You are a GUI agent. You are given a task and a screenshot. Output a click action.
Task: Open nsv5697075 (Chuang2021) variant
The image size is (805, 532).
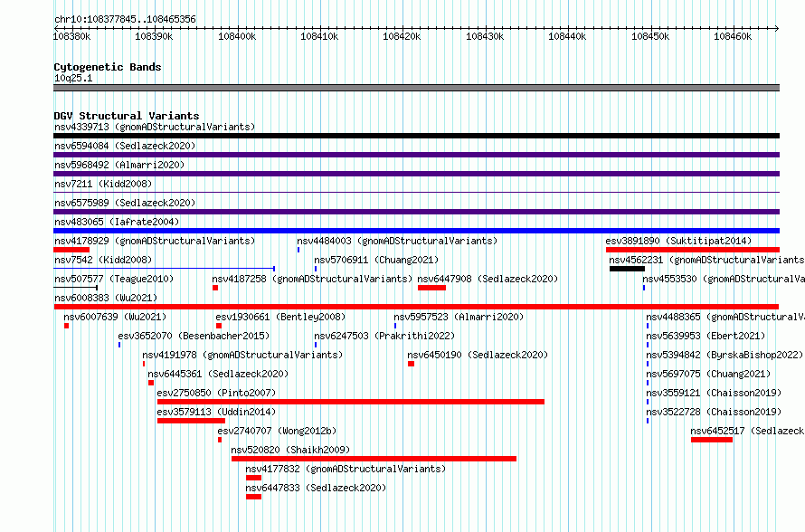pos(708,374)
